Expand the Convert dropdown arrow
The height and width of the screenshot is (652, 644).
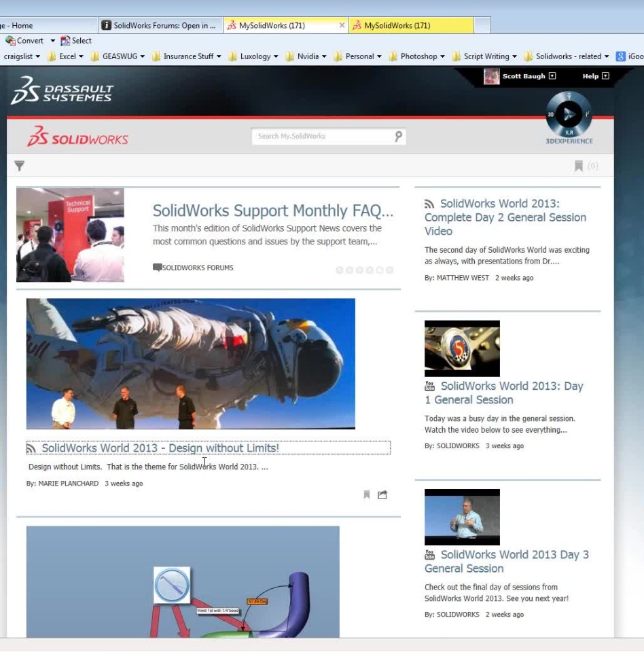point(52,41)
